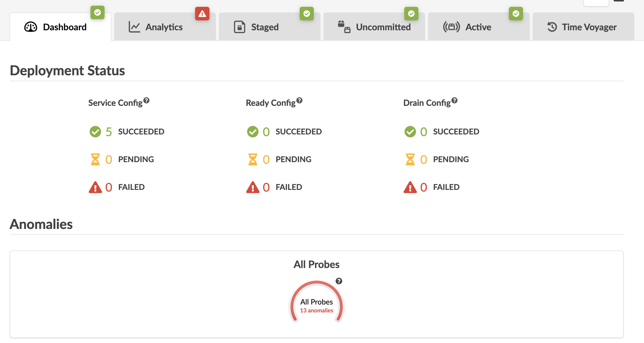Screen dimensions: 644x343
Task: Click the Ready Config help icon
Action: coord(299,100)
